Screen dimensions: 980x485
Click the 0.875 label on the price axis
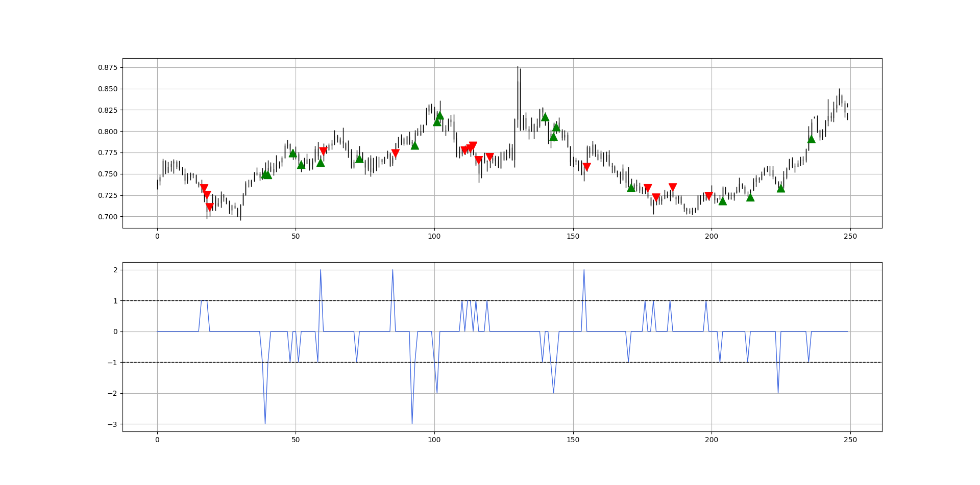108,68
